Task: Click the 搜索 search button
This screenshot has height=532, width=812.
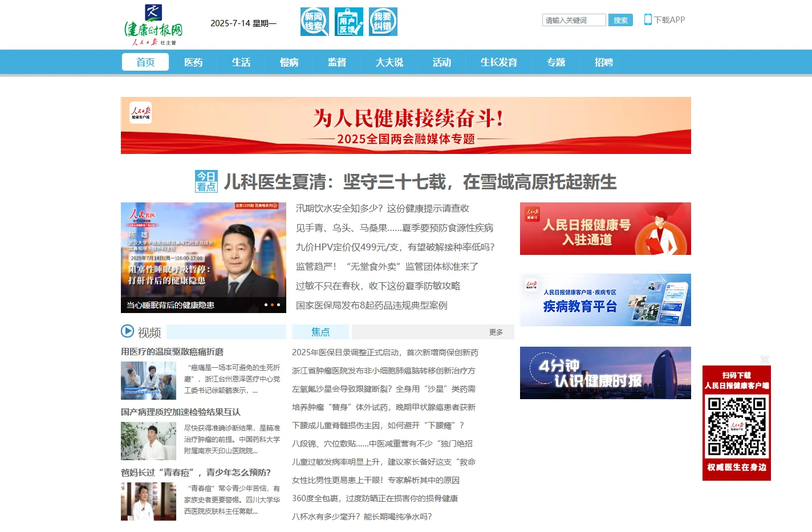Action: (x=620, y=20)
